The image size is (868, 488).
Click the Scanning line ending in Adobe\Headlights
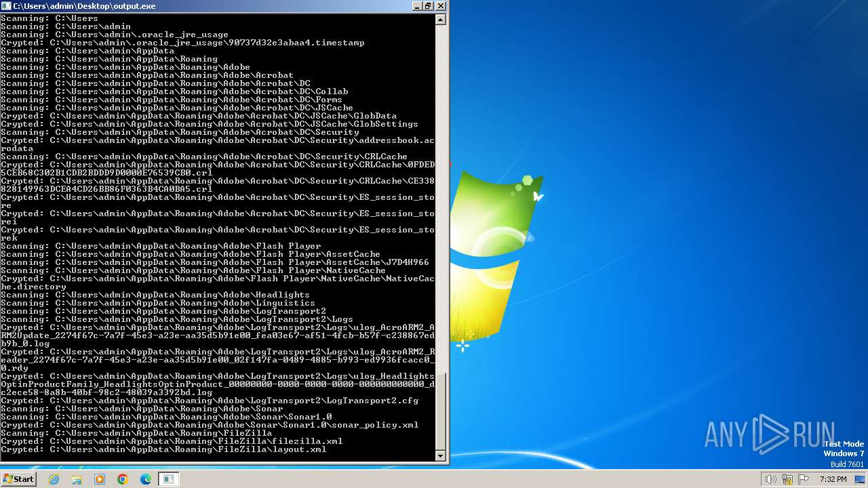(x=155, y=295)
